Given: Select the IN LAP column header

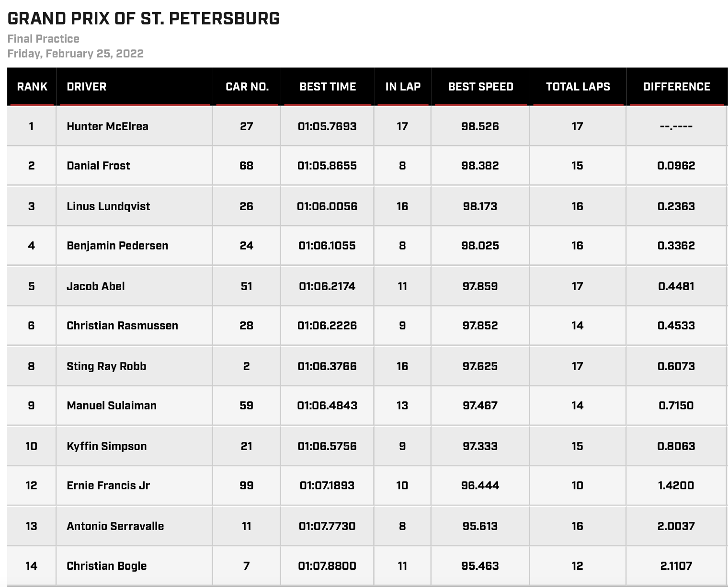Looking at the screenshot, I should 403,87.
